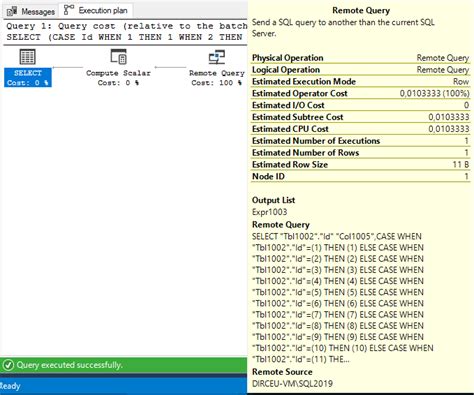Click the Remote Query section heading
This screenshot has height=395, width=474.
(x=281, y=225)
